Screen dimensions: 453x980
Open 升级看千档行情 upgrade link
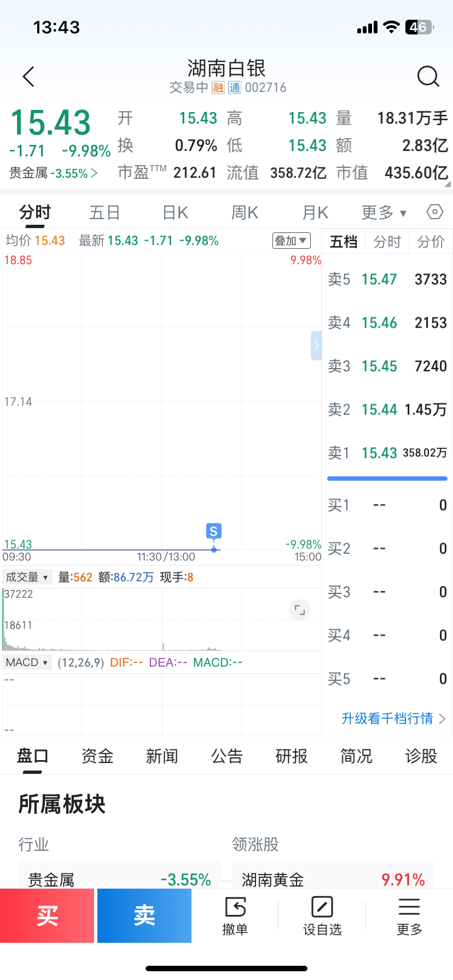click(393, 719)
